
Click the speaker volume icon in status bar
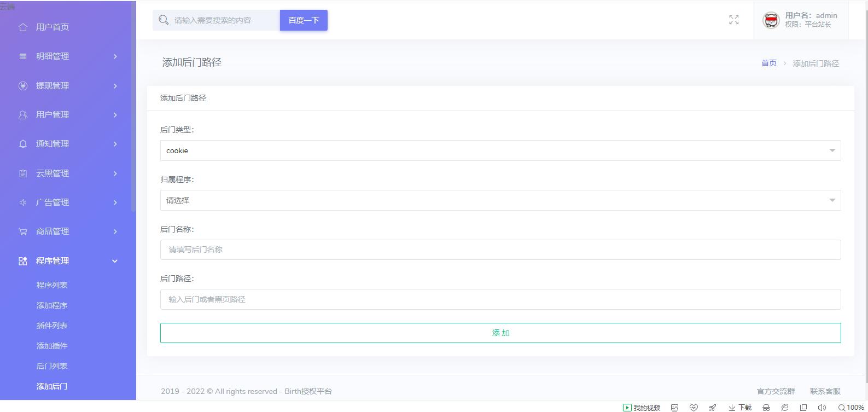click(822, 408)
